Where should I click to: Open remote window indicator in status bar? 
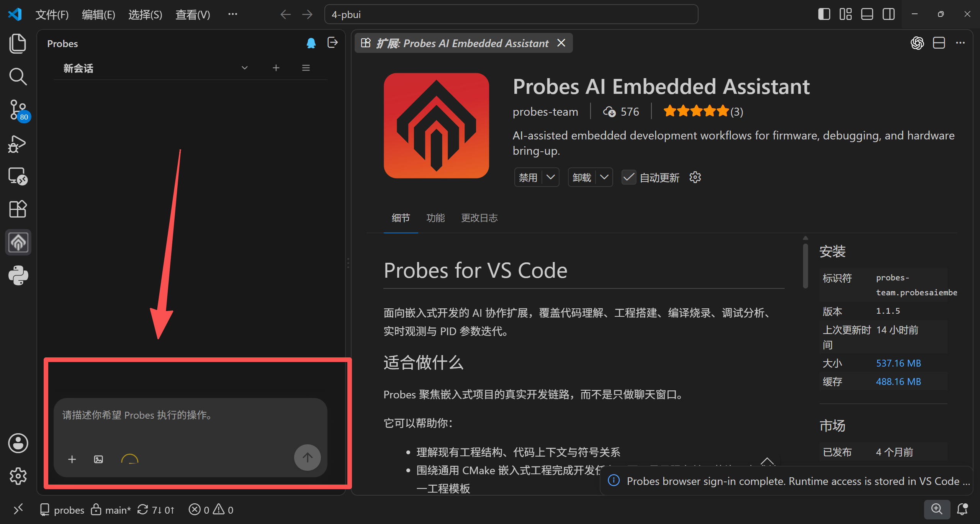pyautogui.click(x=18, y=509)
